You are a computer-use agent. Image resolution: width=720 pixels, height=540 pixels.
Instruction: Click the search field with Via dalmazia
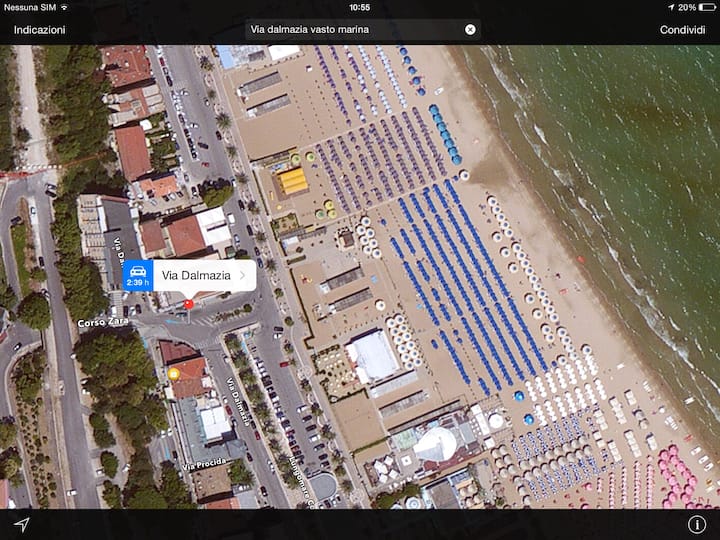[x=355, y=29]
